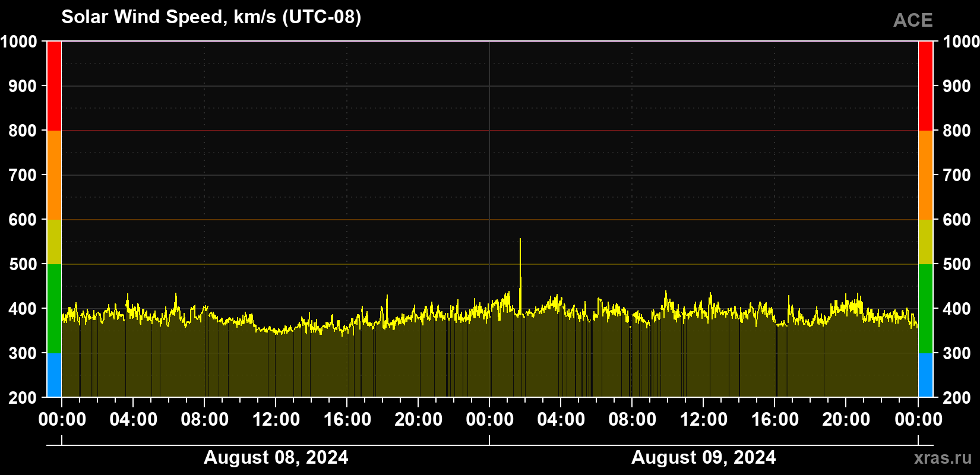980x475 pixels.
Task: Click the first 04:00 time axis label
Action: point(133,420)
